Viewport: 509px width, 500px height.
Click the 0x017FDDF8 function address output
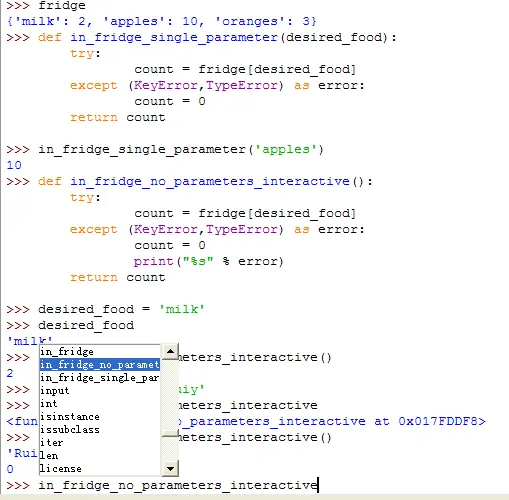click(x=438, y=421)
